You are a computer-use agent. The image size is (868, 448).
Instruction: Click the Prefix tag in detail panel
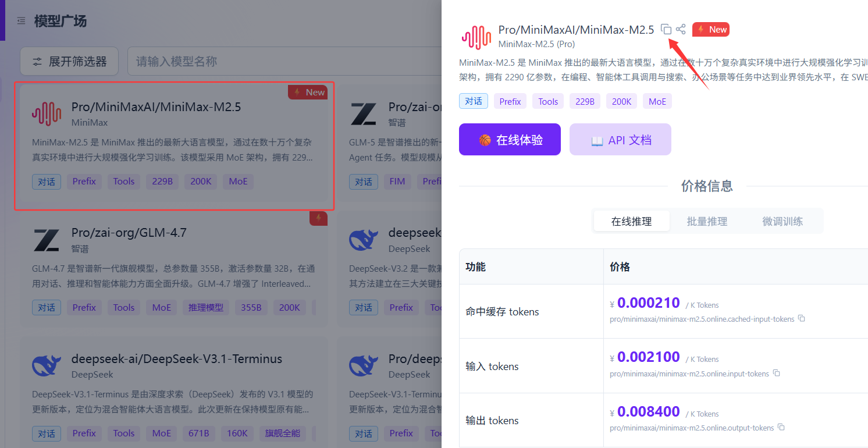[510, 101]
